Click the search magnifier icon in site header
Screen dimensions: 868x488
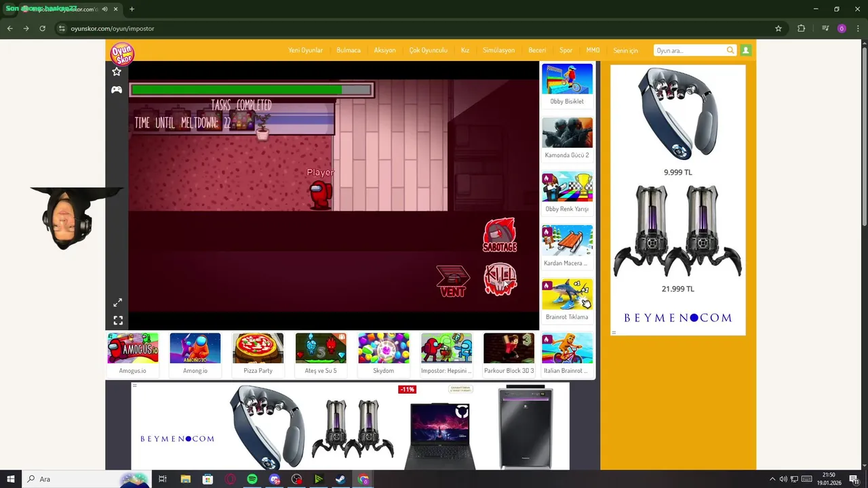pos(730,50)
